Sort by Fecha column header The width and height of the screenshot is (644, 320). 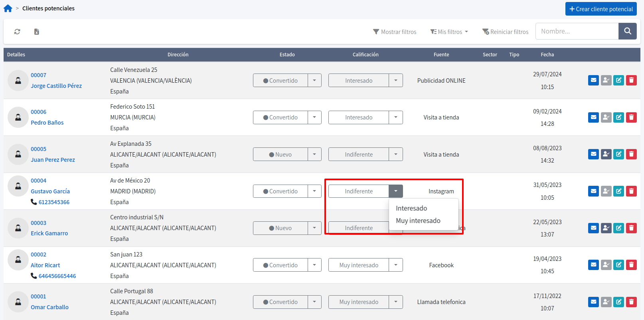[547, 55]
